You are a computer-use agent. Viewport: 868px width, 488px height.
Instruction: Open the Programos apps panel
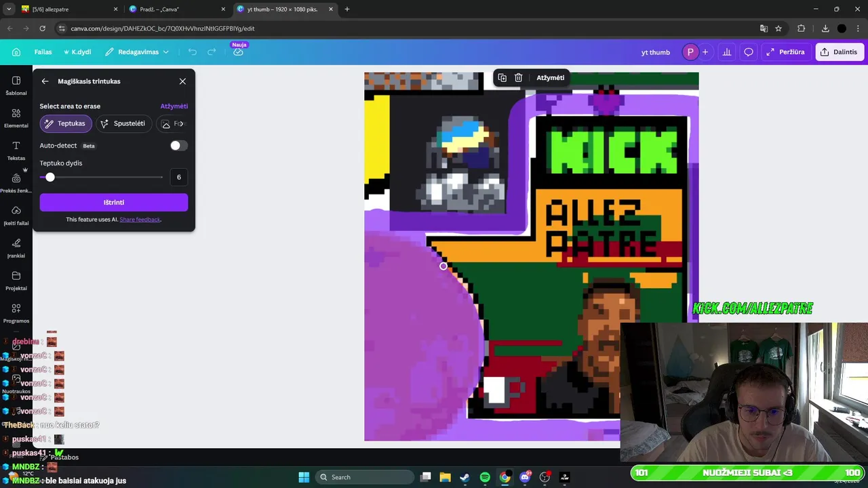pyautogui.click(x=16, y=313)
